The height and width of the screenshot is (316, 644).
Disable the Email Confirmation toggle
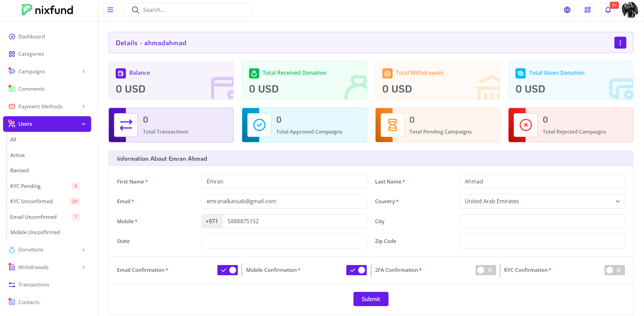coord(227,270)
